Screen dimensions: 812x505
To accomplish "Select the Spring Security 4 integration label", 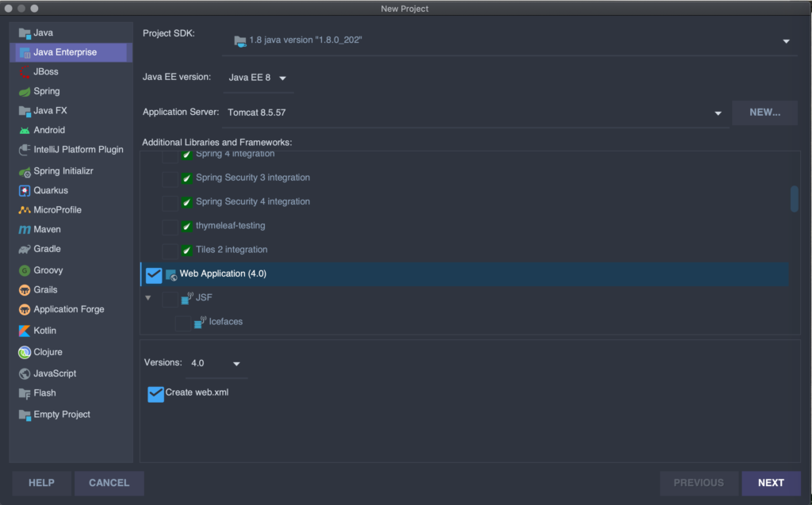I will [x=253, y=201].
